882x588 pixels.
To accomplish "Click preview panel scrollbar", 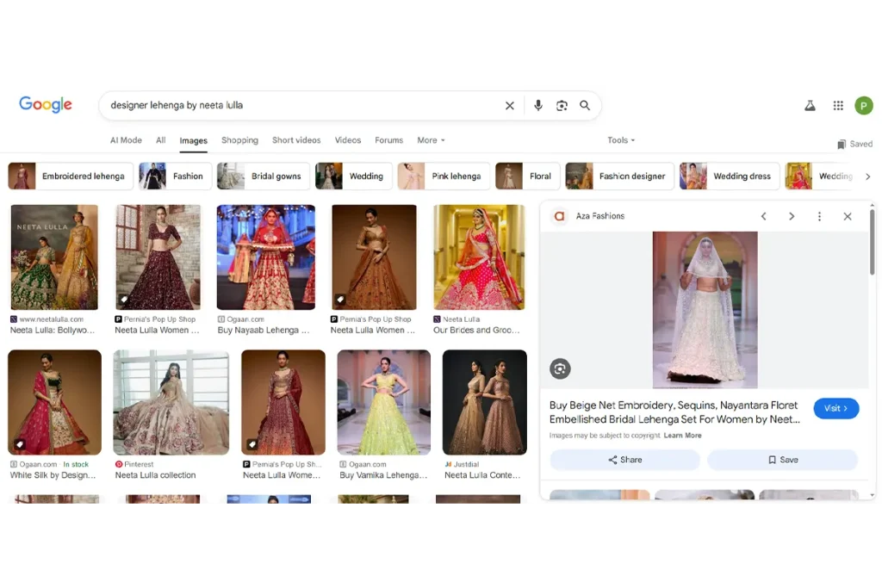I will (873, 242).
